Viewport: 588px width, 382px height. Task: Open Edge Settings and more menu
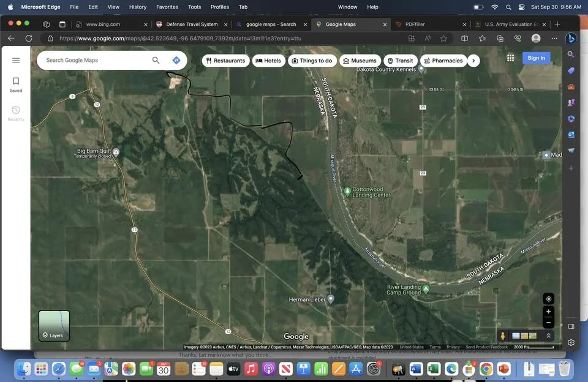coord(554,38)
